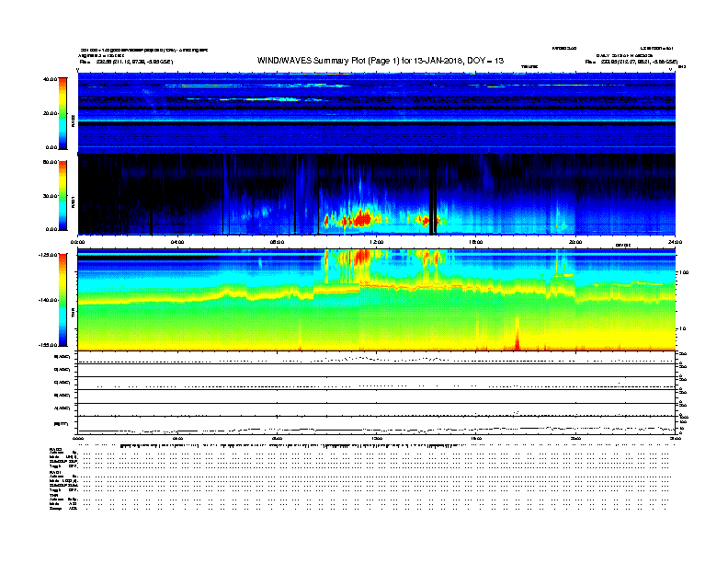Select the 30.00 label on RAD1 scale
728x563 pixels.
(50, 196)
